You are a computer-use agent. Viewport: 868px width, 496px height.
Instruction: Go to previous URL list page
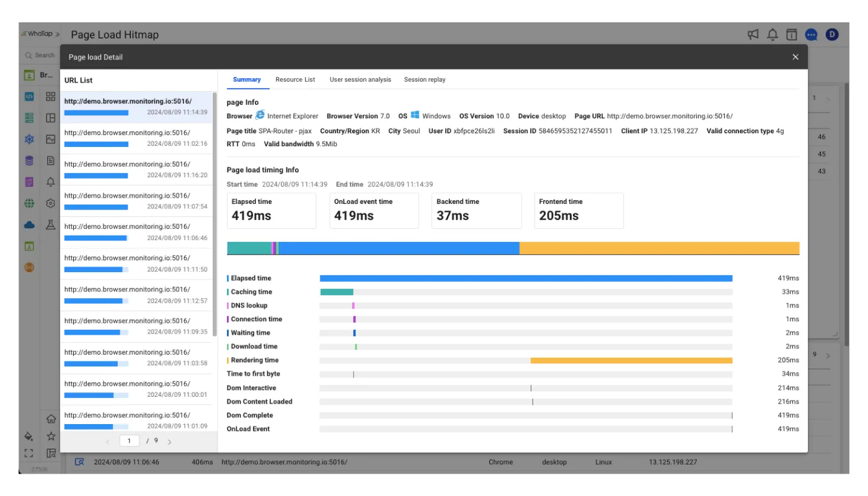coord(107,441)
